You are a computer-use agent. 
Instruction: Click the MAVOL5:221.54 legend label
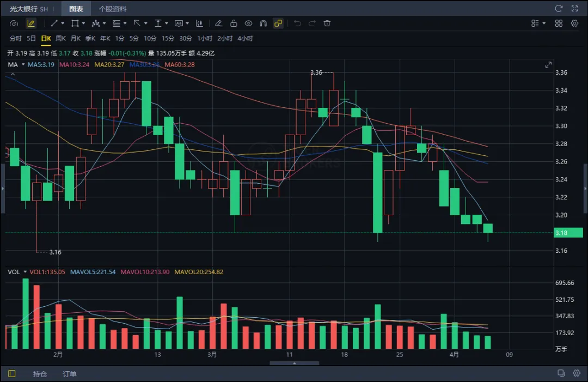pyautogui.click(x=93, y=272)
